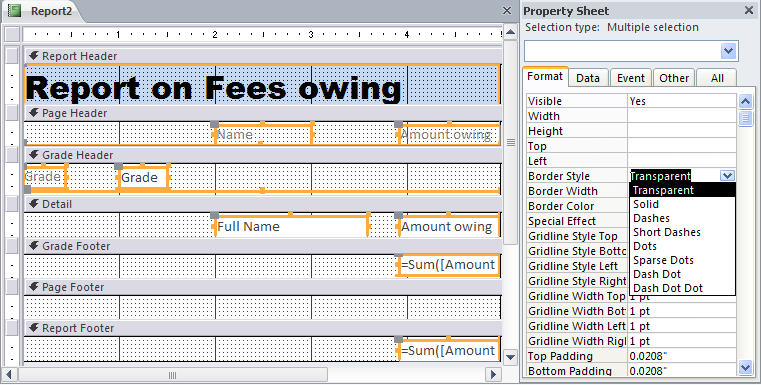Switch to the All tab
Image resolution: width=761 pixels, height=385 pixels.
pos(717,78)
